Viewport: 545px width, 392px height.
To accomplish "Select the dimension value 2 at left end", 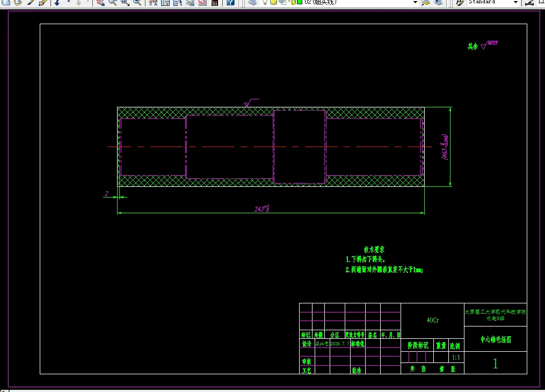I will point(107,193).
